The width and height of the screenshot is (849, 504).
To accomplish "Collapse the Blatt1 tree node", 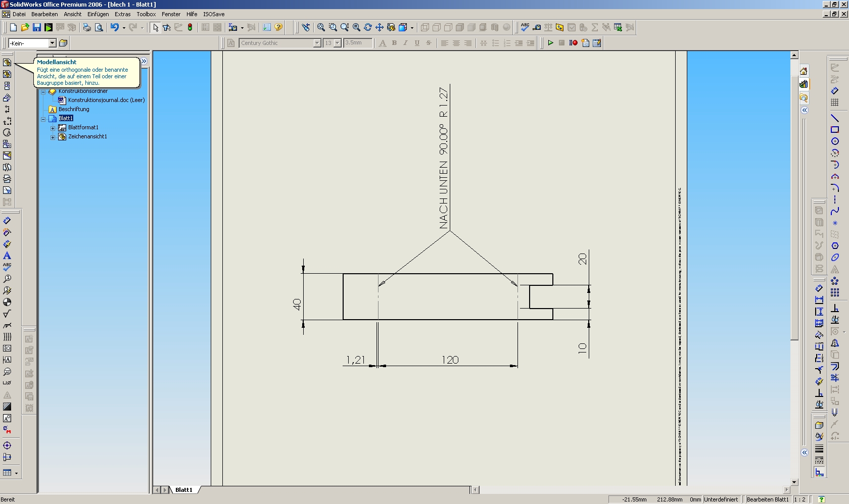I will 43,119.
